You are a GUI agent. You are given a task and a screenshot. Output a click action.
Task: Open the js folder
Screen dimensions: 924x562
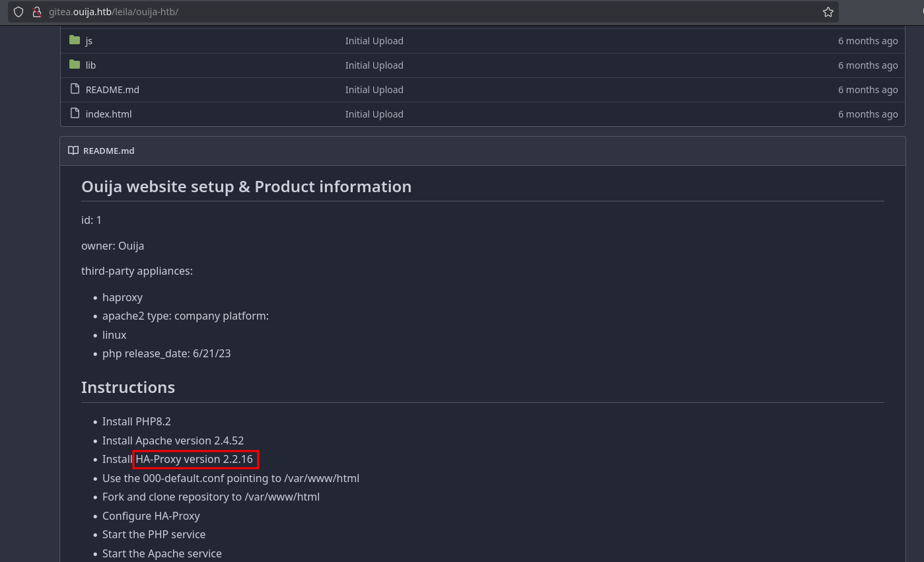click(89, 41)
